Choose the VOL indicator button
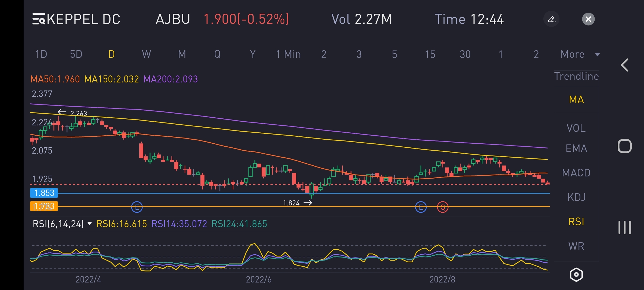The height and width of the screenshot is (290, 644). pyautogui.click(x=576, y=128)
